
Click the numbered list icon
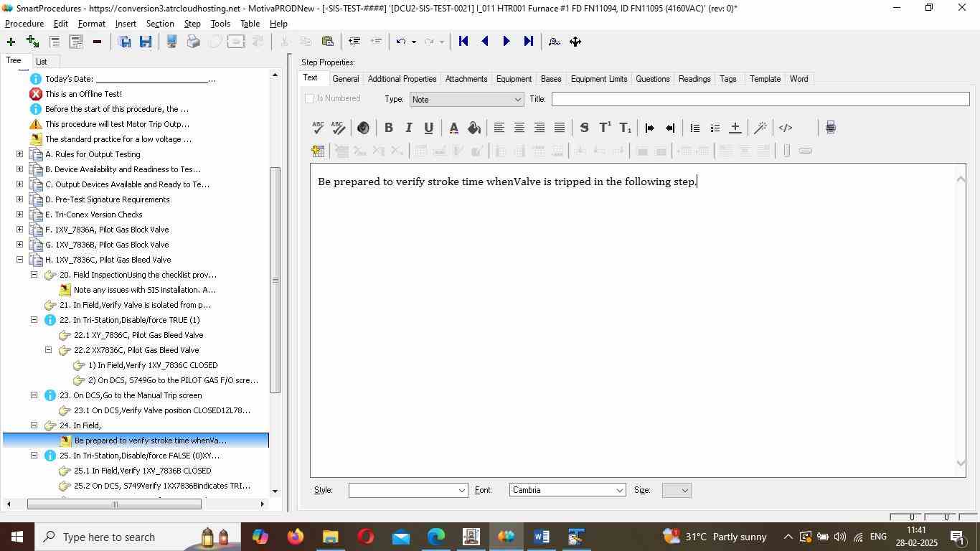point(715,128)
